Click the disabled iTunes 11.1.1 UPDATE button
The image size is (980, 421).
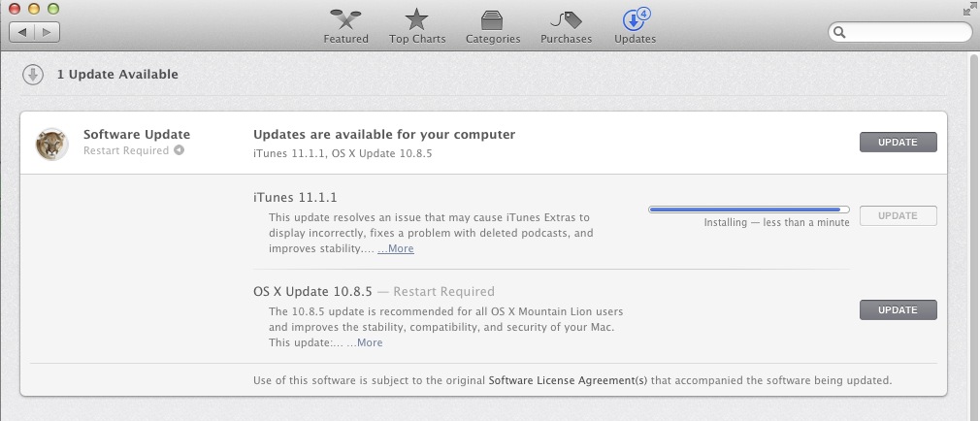(x=898, y=215)
